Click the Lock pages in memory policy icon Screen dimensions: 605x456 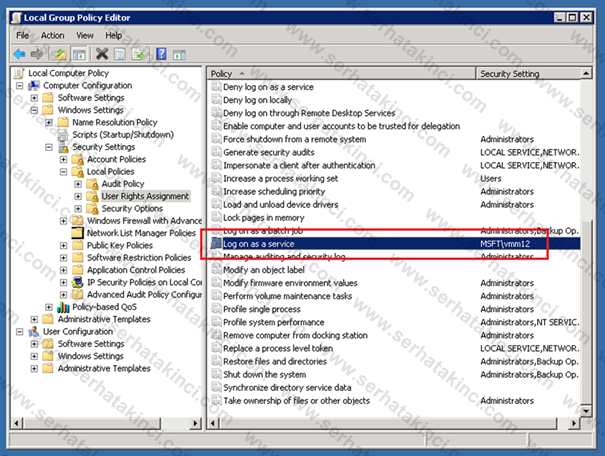(216, 218)
